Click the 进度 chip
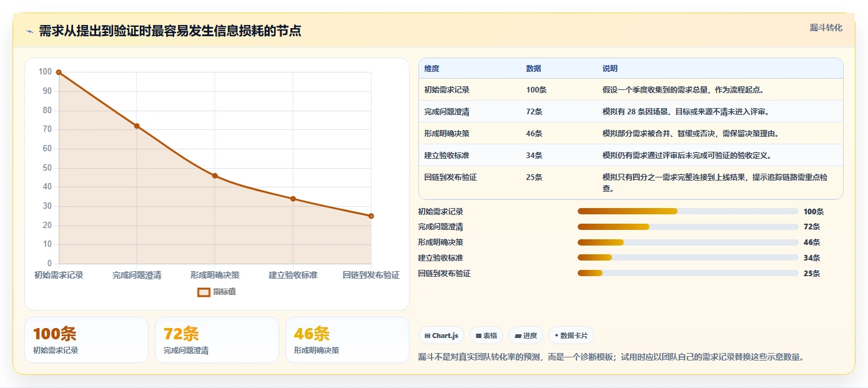 (x=526, y=336)
